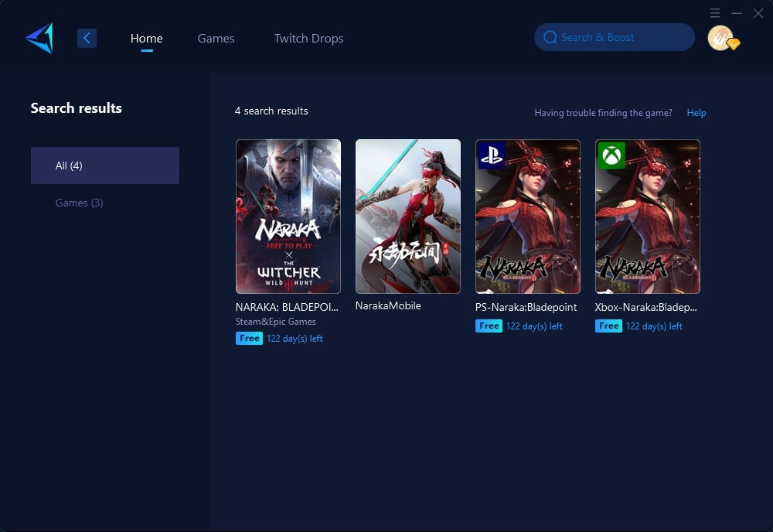
Task: Open the NarakaMobile cover art
Action: click(x=408, y=217)
